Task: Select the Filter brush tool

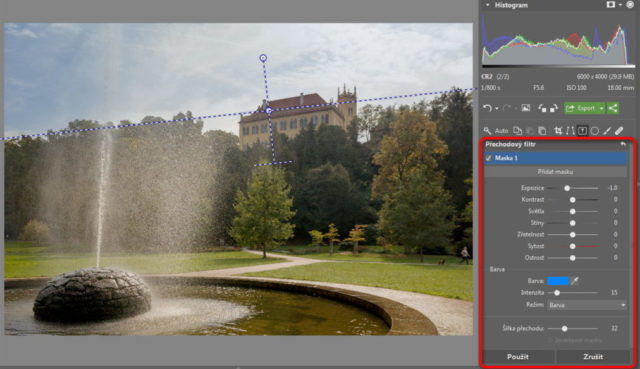Action: point(607,131)
